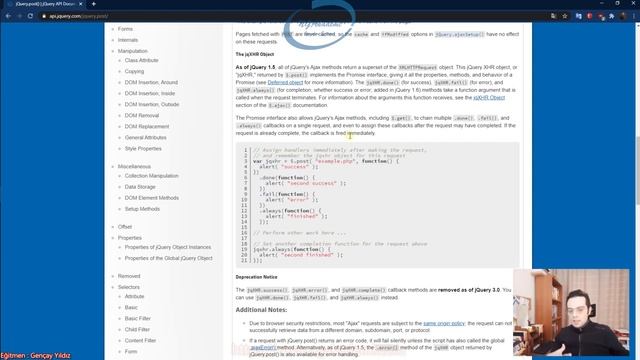Viewport: 640px width, 360px height.
Task: Open the blue extension icon beside the star
Action: (578, 16)
